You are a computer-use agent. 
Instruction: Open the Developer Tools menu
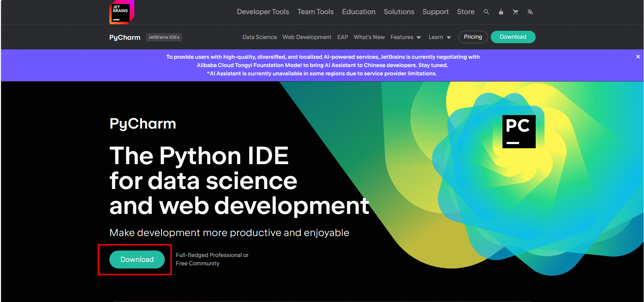click(263, 12)
